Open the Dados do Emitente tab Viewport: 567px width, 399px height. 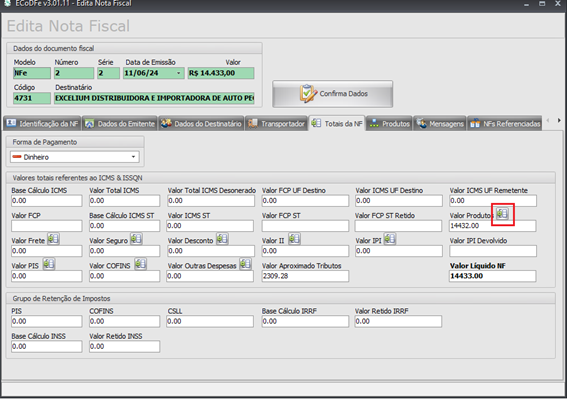(120, 124)
